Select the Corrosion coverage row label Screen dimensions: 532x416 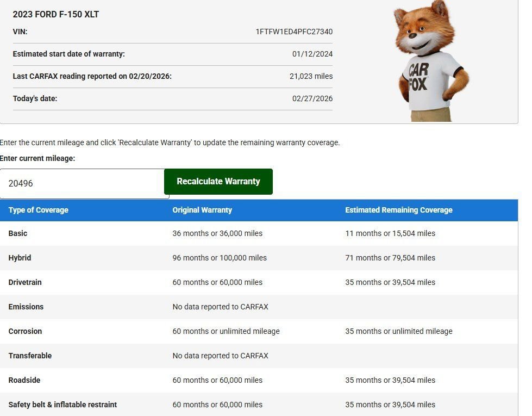(x=25, y=331)
